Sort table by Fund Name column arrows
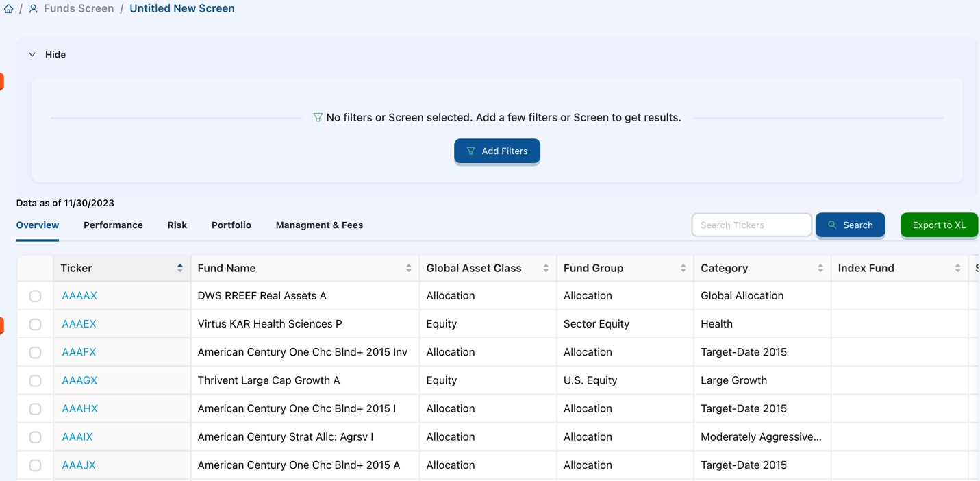The height and width of the screenshot is (481, 980). [409, 268]
